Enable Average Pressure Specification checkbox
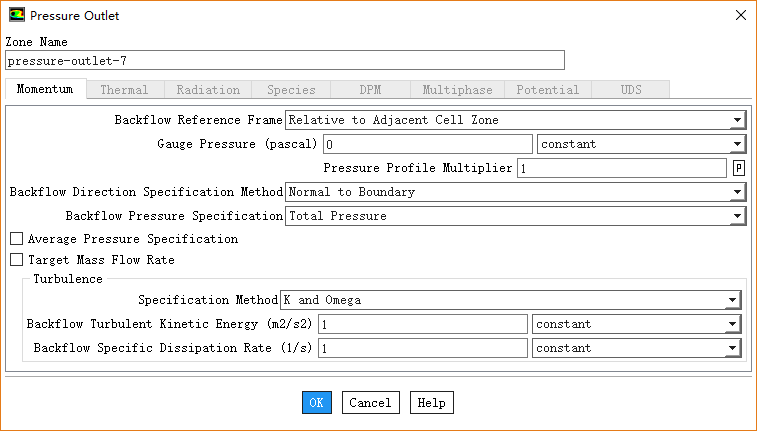The width and height of the screenshot is (757, 431). pos(16,240)
